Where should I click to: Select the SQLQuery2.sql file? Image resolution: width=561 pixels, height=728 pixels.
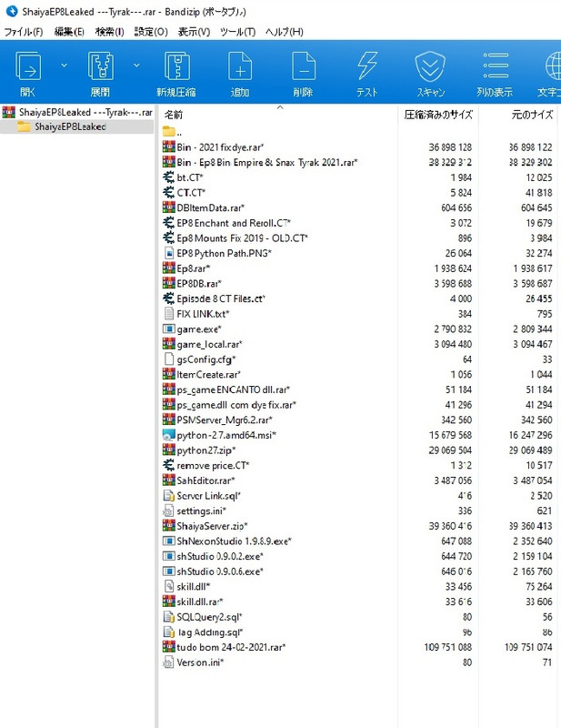210,617
